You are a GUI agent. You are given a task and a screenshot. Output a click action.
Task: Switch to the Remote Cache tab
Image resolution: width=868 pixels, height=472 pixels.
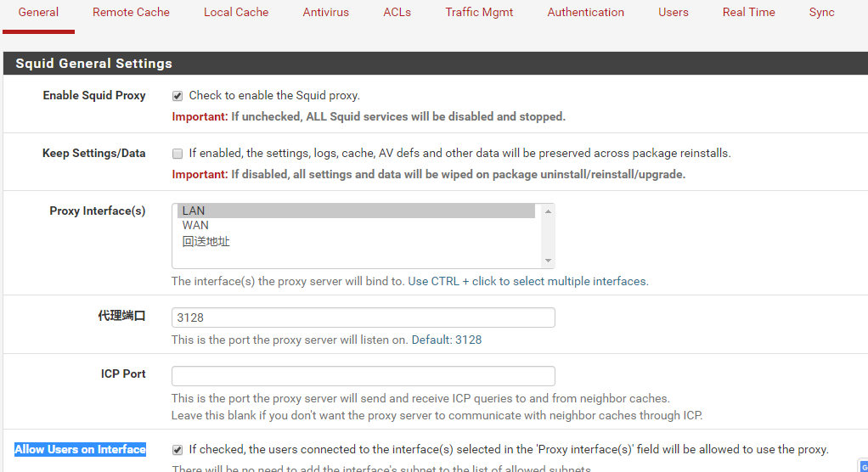click(131, 12)
